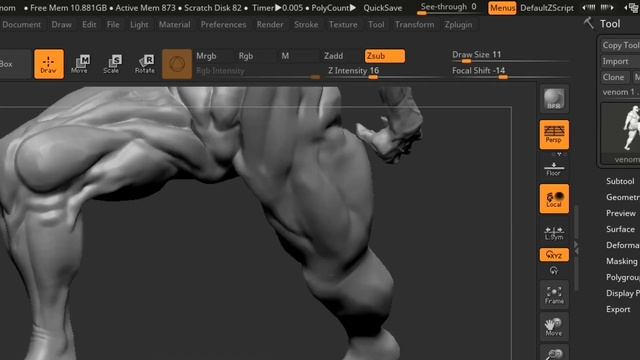640x360 pixels.
Task: Expand the Preview section
Action: tap(621, 213)
